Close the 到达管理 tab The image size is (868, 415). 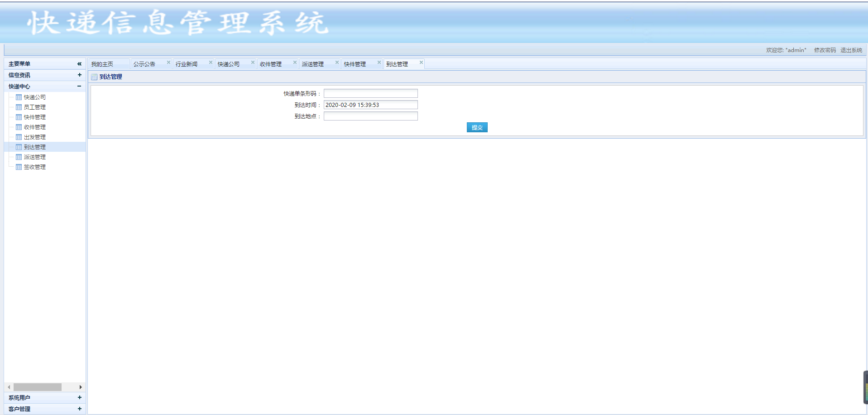[x=421, y=63]
